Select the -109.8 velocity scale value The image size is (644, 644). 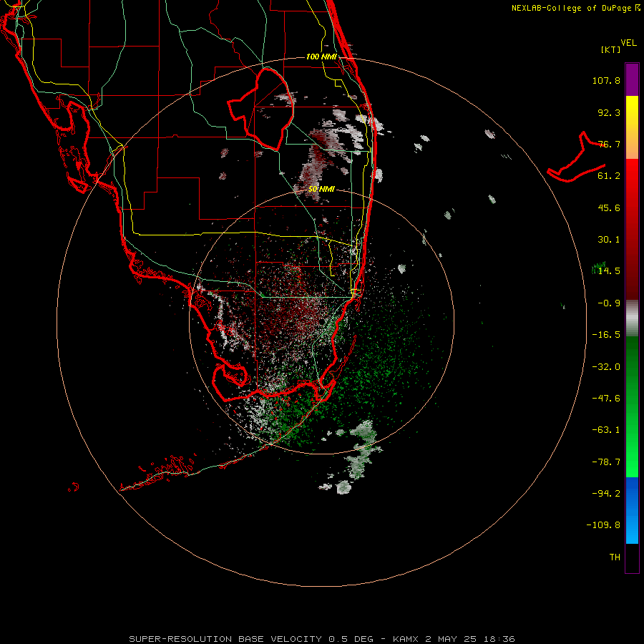pyautogui.click(x=603, y=525)
